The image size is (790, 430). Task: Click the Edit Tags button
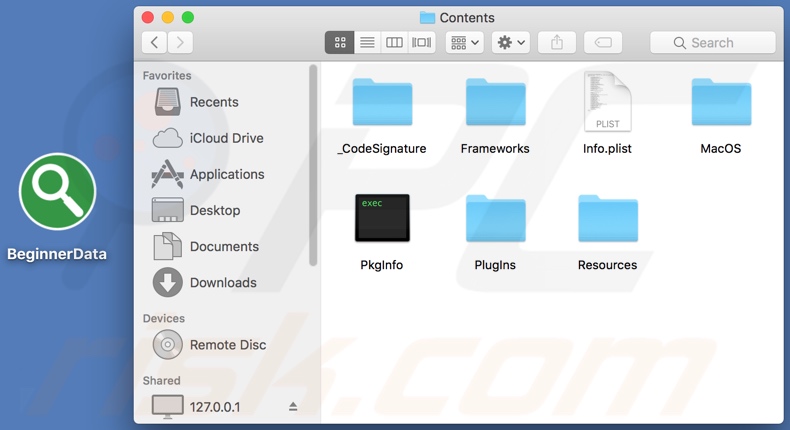tap(603, 42)
